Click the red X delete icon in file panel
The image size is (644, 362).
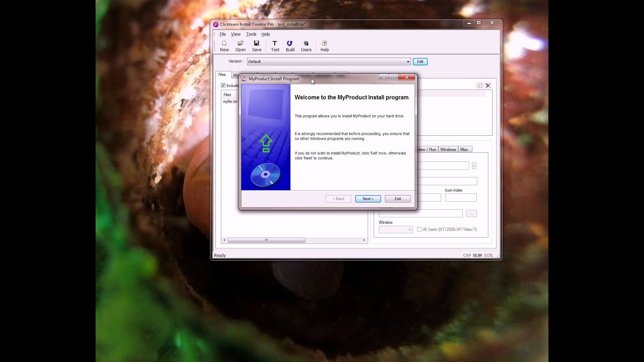tap(488, 85)
